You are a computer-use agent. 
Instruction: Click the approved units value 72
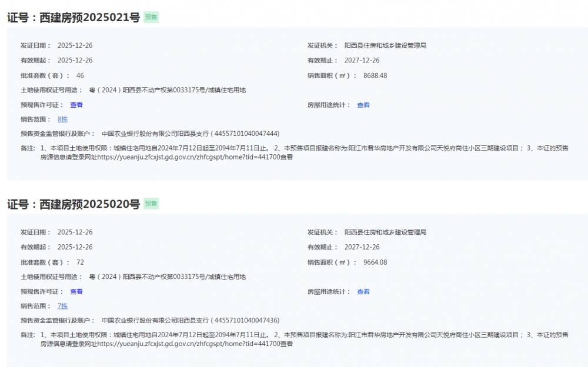[80, 262]
